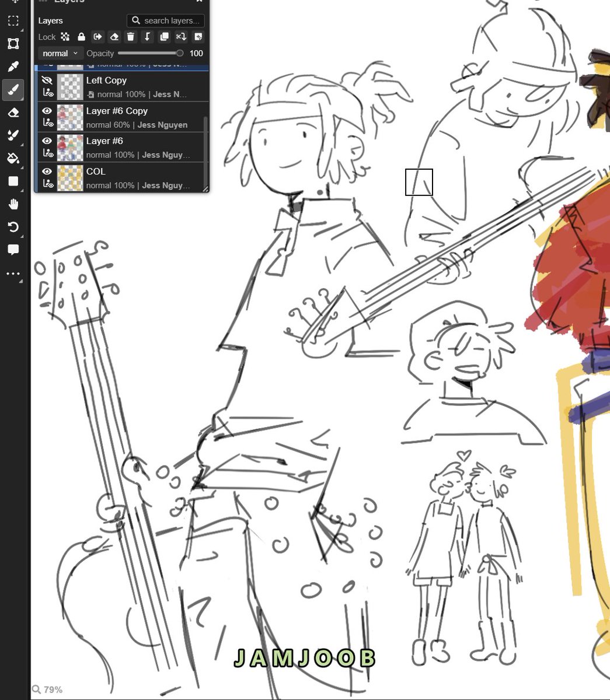Screen dimensions: 610x700
Task: Delete layer with the trash icon
Action: tap(131, 37)
